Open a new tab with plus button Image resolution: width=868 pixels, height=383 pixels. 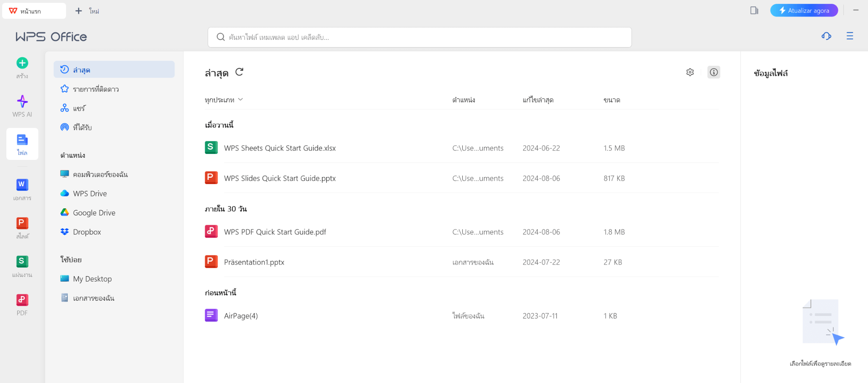coord(78,11)
